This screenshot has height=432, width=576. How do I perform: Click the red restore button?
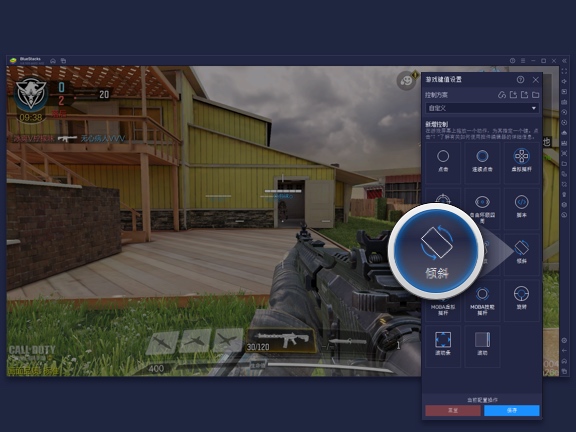[x=453, y=411]
